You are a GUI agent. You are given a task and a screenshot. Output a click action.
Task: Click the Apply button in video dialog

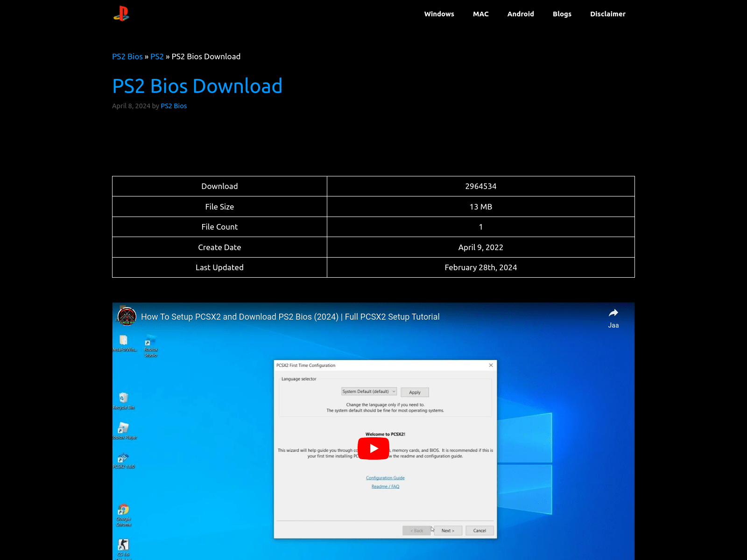(x=415, y=392)
